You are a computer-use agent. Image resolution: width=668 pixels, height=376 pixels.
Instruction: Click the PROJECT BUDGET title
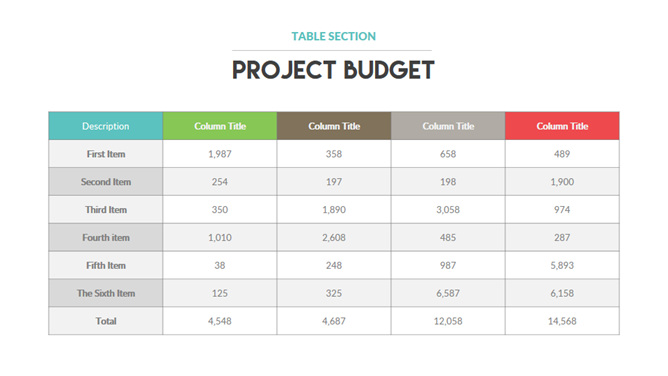[333, 70]
